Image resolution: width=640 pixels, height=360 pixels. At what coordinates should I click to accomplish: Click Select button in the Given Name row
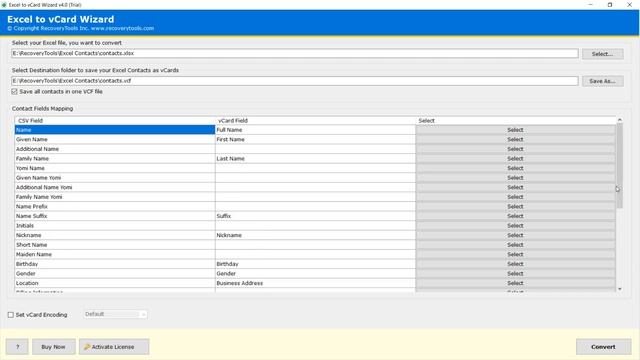coord(516,140)
